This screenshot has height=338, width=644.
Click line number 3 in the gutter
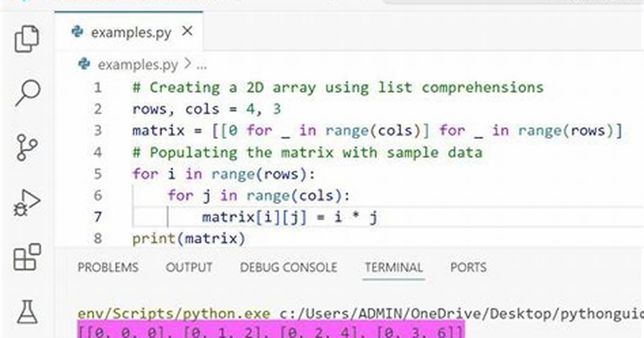(97, 131)
